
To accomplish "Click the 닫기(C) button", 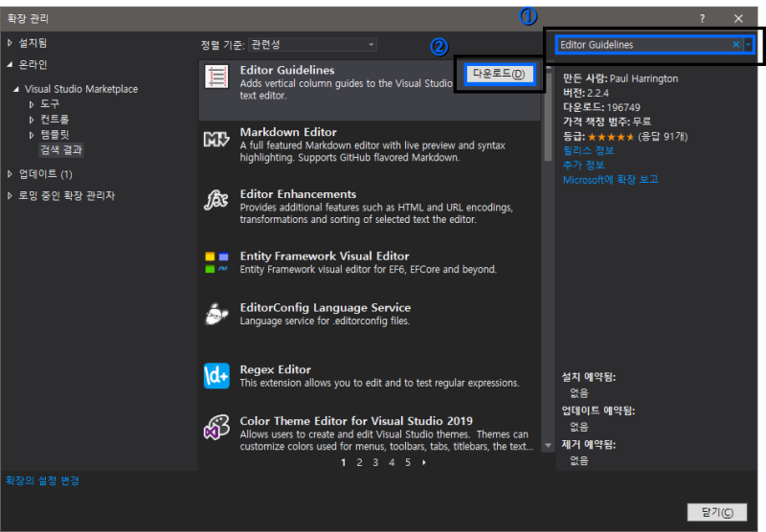I will (716, 512).
